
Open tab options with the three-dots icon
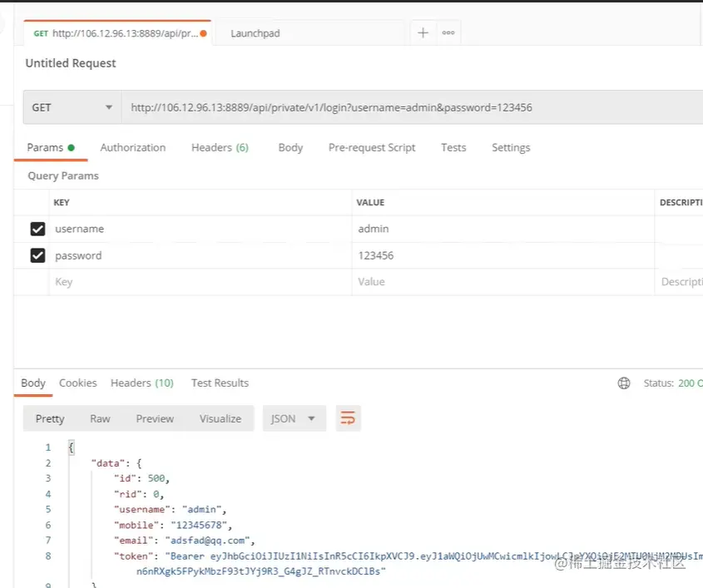click(448, 32)
